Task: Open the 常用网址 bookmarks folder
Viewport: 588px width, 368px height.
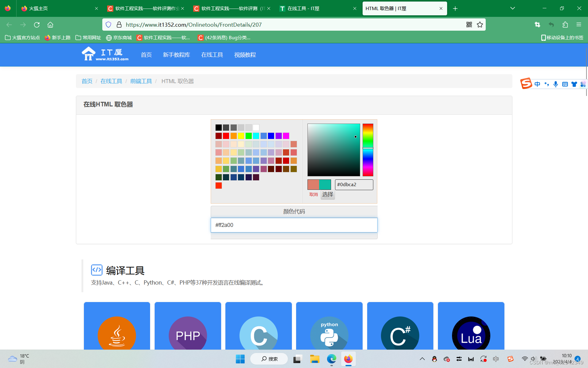Action: (x=88, y=37)
